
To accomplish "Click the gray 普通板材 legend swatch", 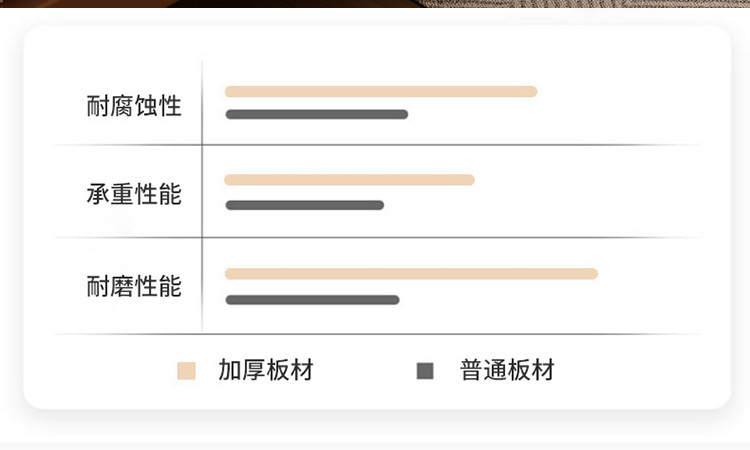I will (x=425, y=371).
